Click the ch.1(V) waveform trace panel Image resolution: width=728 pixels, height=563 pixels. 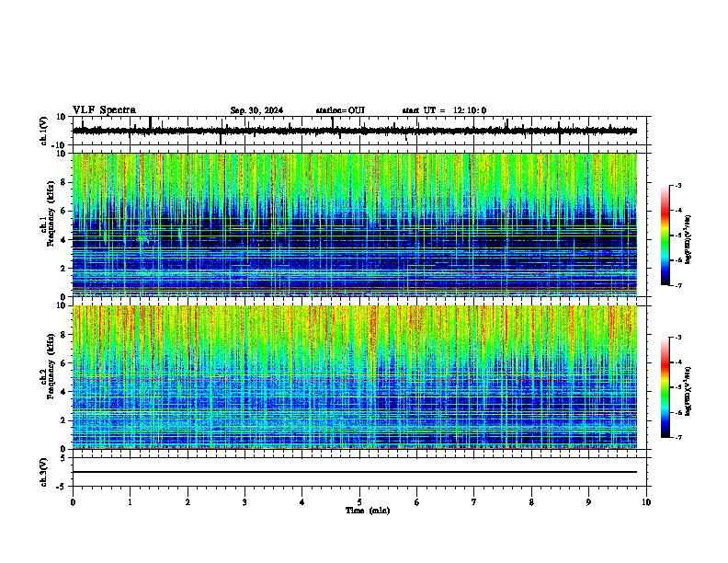click(x=359, y=131)
